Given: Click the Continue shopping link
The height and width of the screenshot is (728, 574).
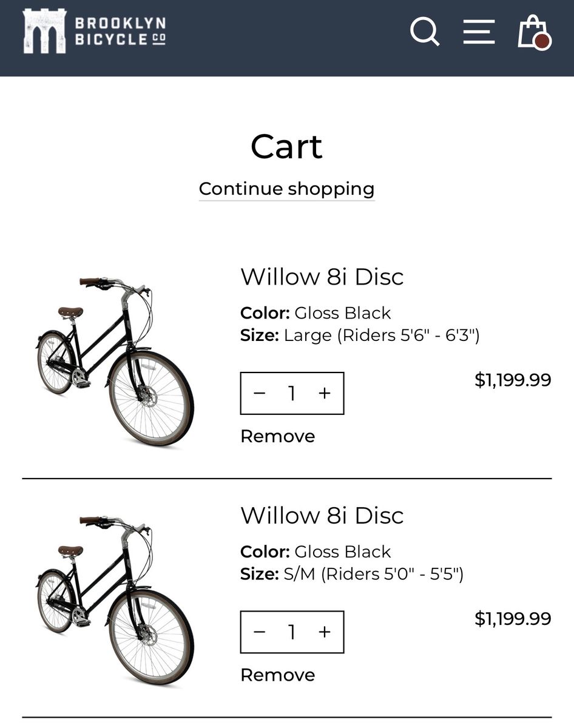Looking at the screenshot, I should [286, 189].
